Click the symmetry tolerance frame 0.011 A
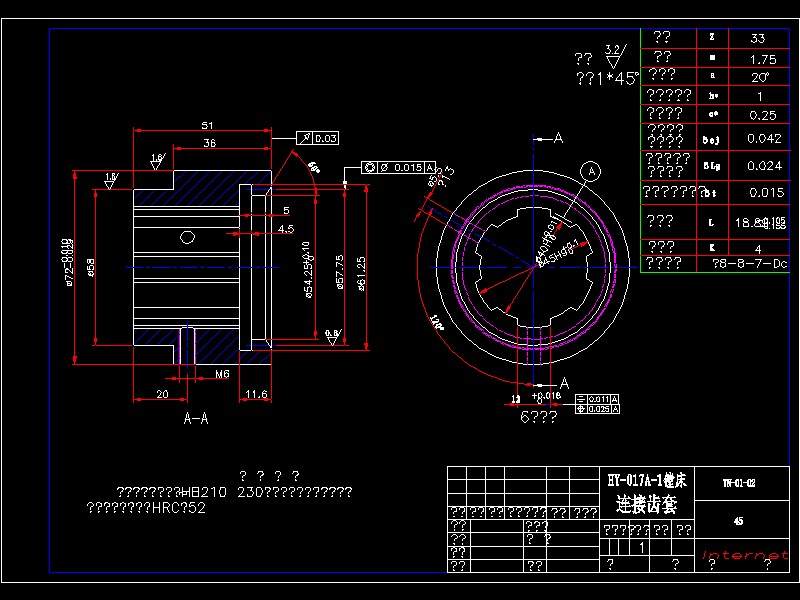 (597, 399)
